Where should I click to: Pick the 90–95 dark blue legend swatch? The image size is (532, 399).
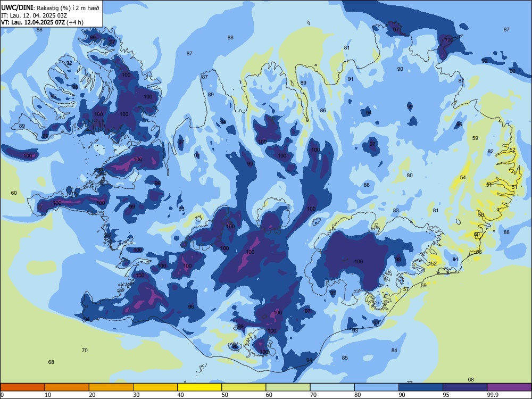[x=421, y=387]
